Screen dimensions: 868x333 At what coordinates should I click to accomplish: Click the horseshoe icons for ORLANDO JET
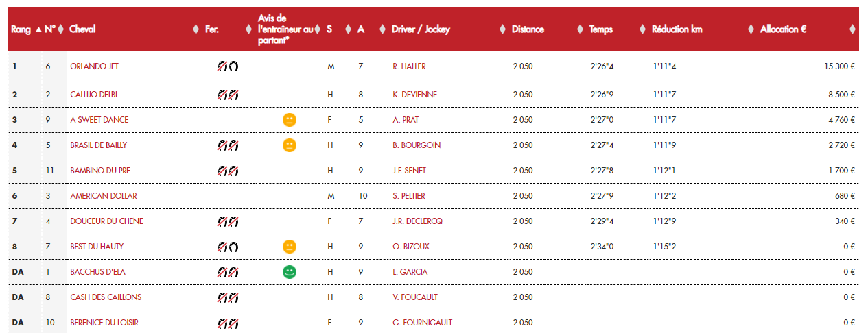pos(228,66)
